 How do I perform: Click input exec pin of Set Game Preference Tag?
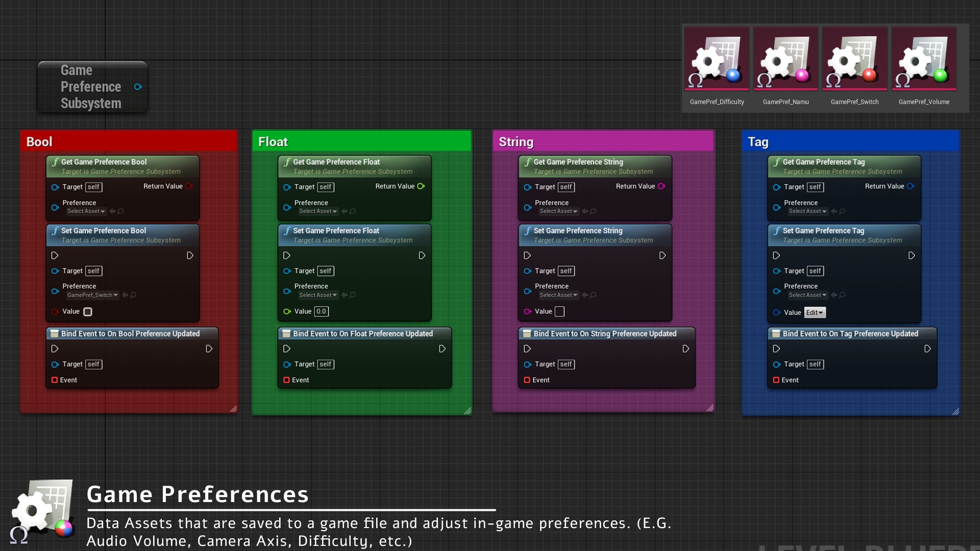776,256
